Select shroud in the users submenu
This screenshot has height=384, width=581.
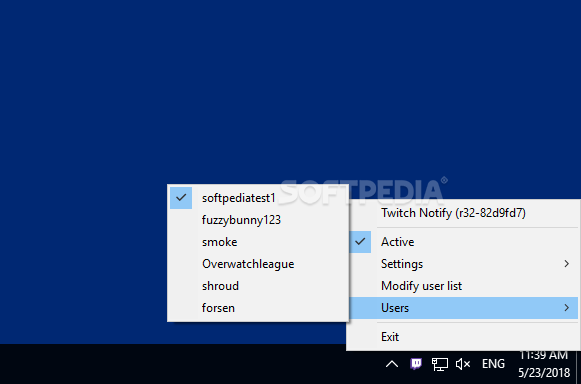[258, 286]
